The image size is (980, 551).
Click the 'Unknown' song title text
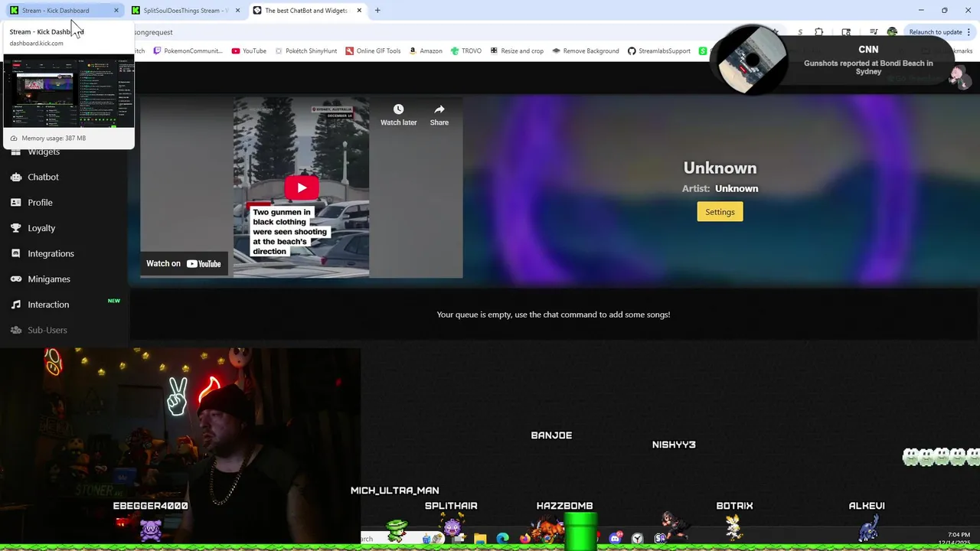pyautogui.click(x=720, y=168)
